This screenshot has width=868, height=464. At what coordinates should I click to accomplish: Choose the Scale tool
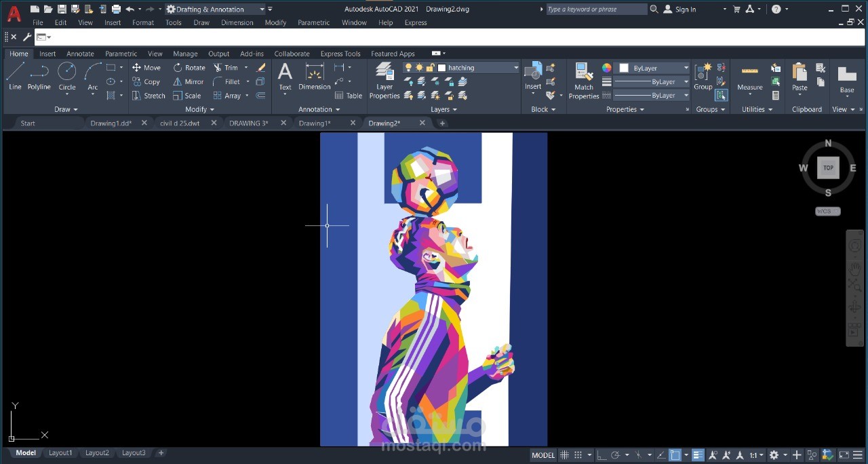click(187, 96)
